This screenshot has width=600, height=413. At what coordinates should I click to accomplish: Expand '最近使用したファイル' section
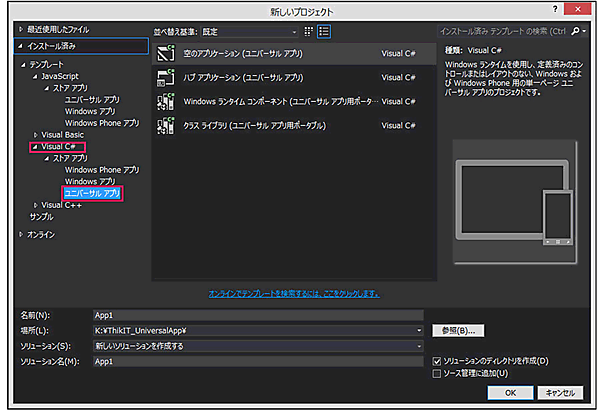pos(21,29)
